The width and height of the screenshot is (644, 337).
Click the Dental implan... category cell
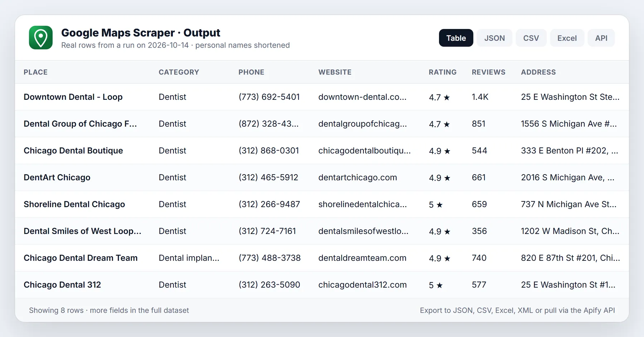(x=189, y=258)
